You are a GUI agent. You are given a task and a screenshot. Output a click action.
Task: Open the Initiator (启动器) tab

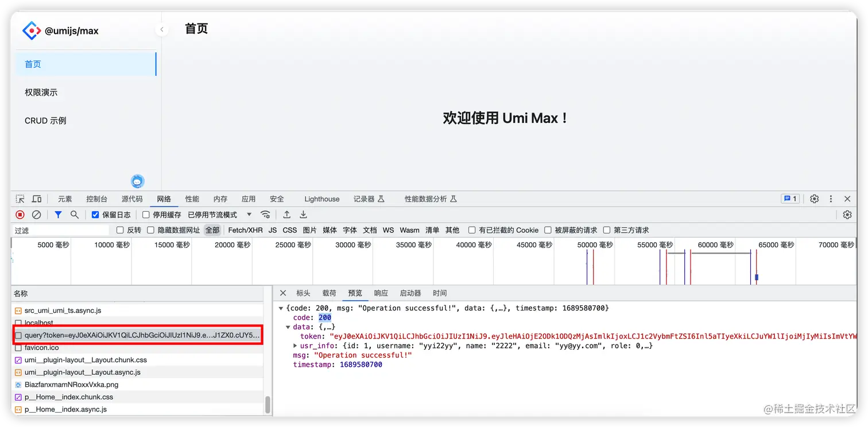pos(410,293)
